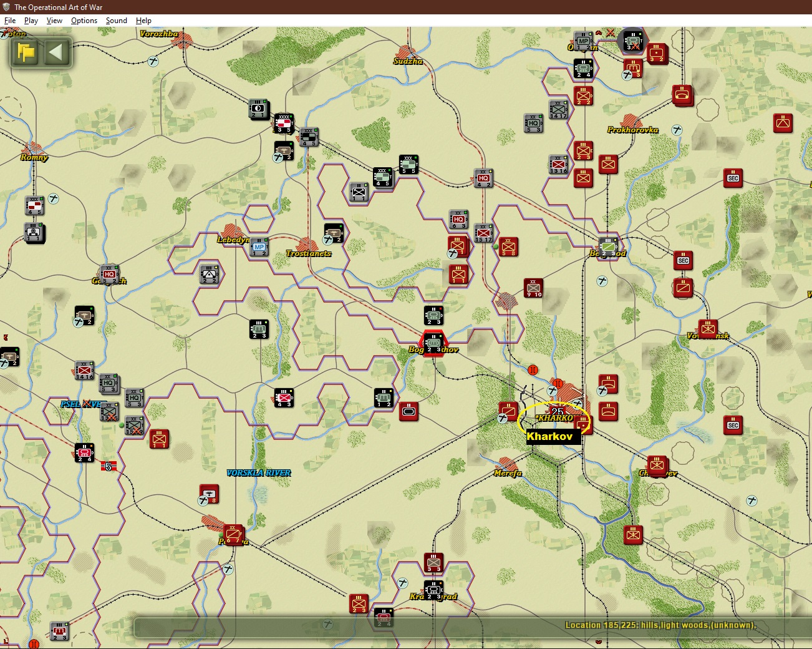Select the gray MP unit at top of map
The image size is (812, 649).
(583, 41)
